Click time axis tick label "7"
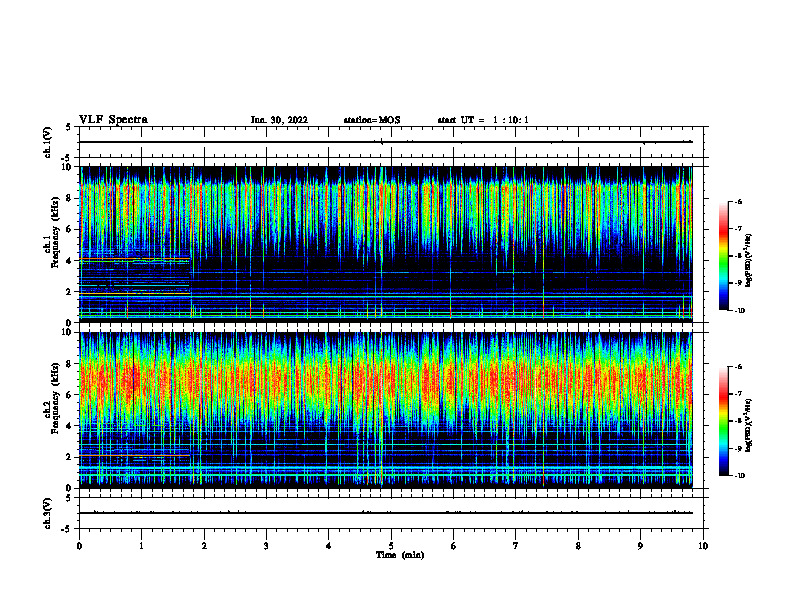The width and height of the screenshot is (792, 612). pyautogui.click(x=516, y=546)
